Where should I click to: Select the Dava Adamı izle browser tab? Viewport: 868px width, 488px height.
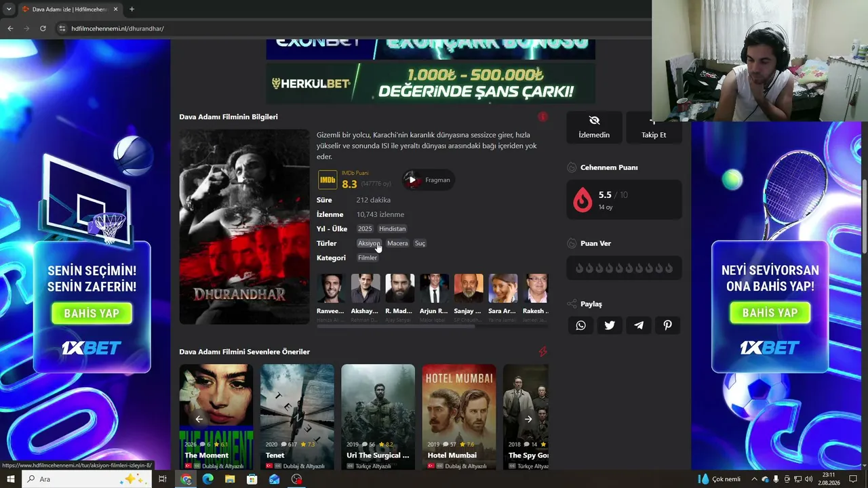point(69,9)
